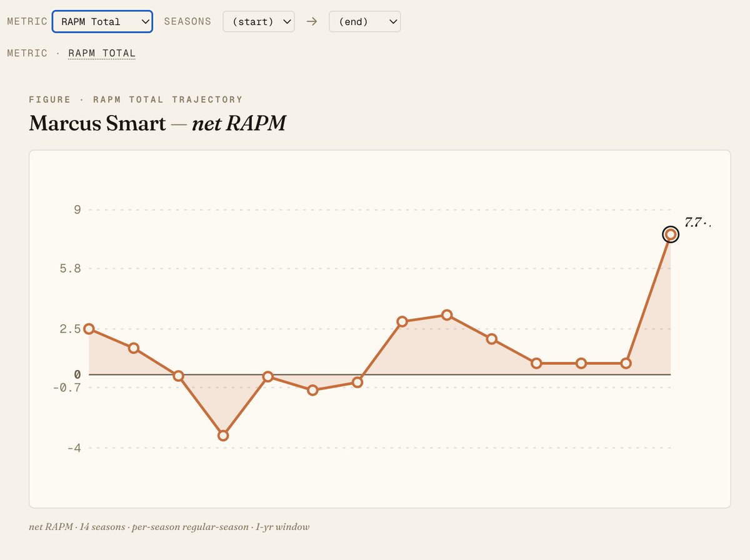Click the y-axis label '5.8'
This screenshot has height=560, width=750.
pos(71,269)
